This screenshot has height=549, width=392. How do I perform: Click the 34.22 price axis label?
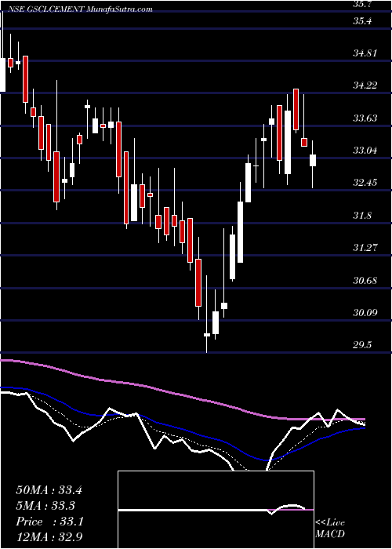[365, 85]
